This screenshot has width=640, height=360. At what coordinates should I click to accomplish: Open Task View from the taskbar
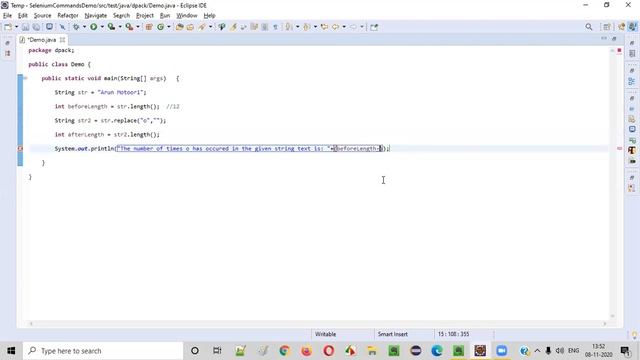tap(217, 351)
